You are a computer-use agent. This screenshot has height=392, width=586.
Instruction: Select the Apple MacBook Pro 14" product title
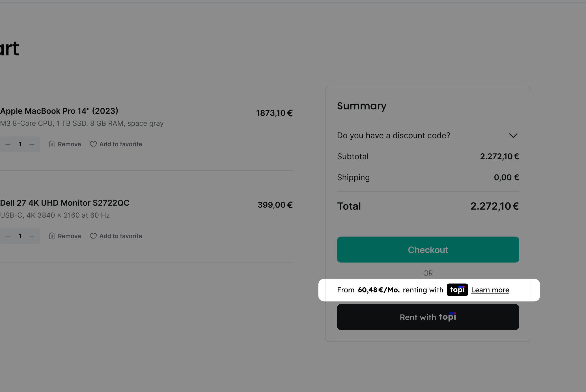tap(59, 111)
